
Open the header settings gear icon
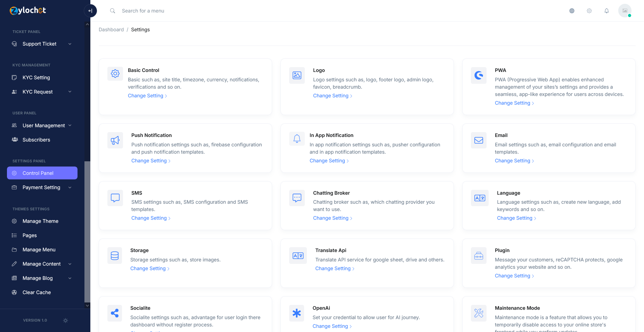coord(589,11)
